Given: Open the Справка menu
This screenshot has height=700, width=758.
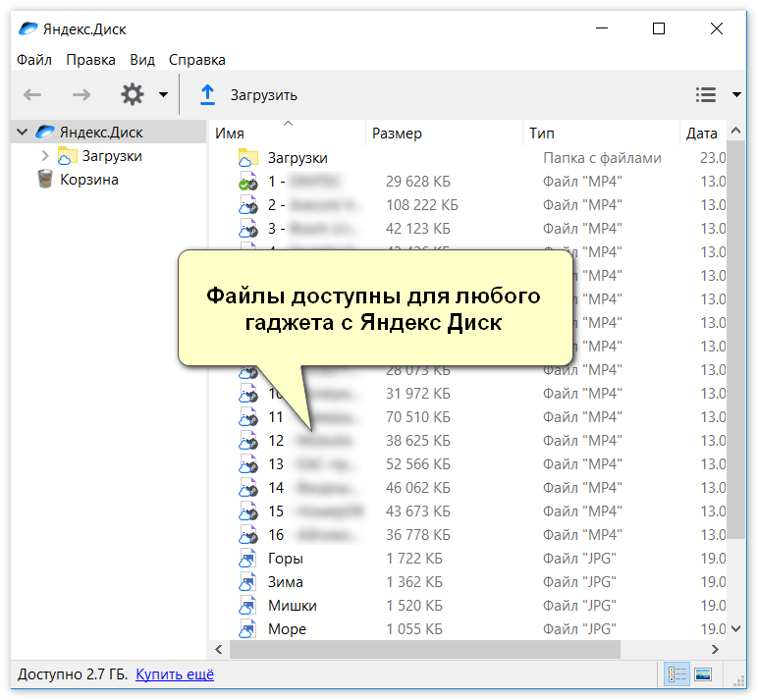Looking at the screenshot, I should [x=196, y=60].
